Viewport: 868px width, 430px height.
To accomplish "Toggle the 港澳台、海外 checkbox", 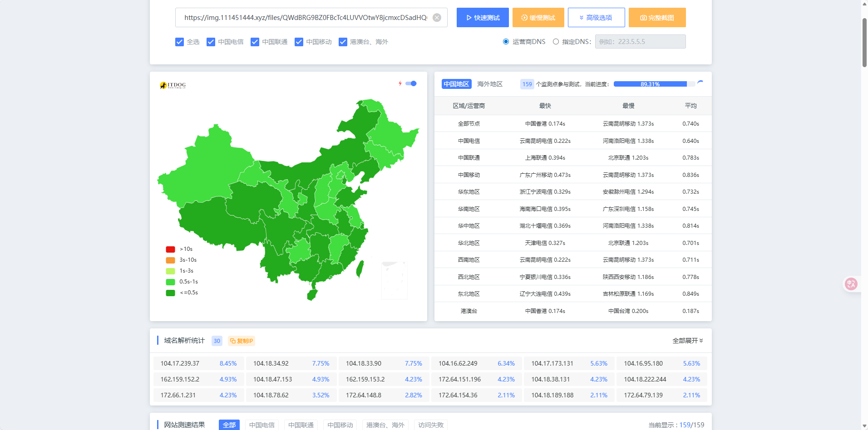I will [343, 42].
